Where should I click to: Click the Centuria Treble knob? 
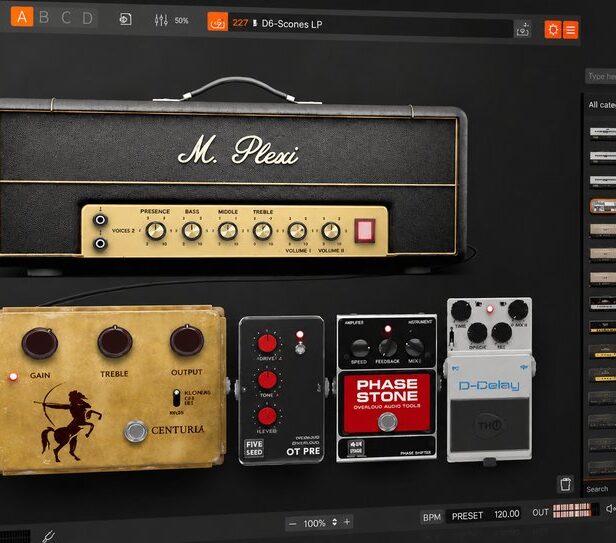coord(115,341)
